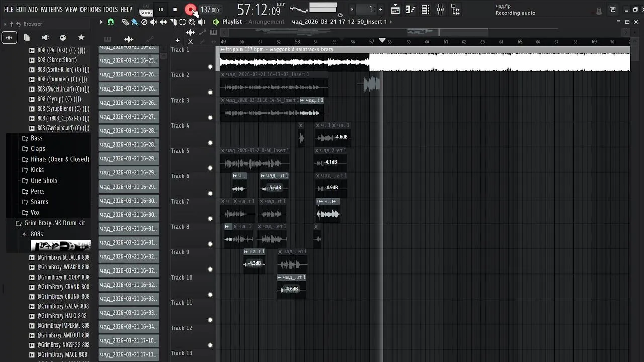The image size is (644, 362).
Task: Select the Select marquee tool
Action: tap(182, 22)
